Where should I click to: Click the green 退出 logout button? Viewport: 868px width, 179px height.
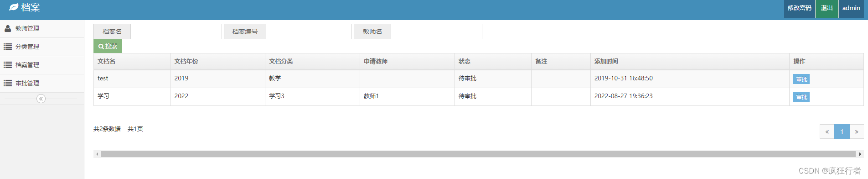[x=827, y=8]
